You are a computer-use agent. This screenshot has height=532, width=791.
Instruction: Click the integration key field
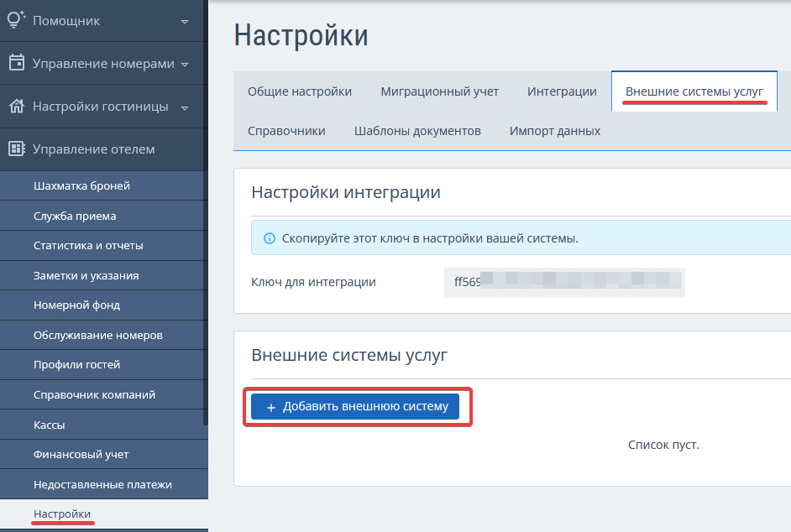tap(564, 283)
